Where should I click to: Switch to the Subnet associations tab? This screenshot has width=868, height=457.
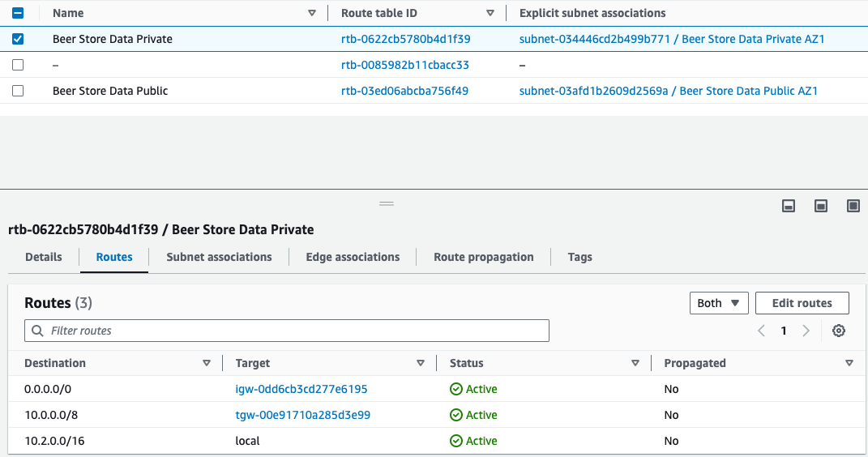219,257
